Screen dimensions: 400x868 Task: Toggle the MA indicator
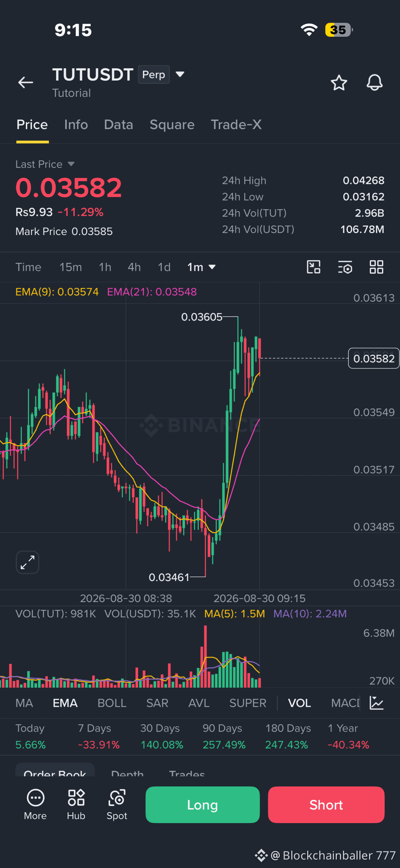click(24, 703)
